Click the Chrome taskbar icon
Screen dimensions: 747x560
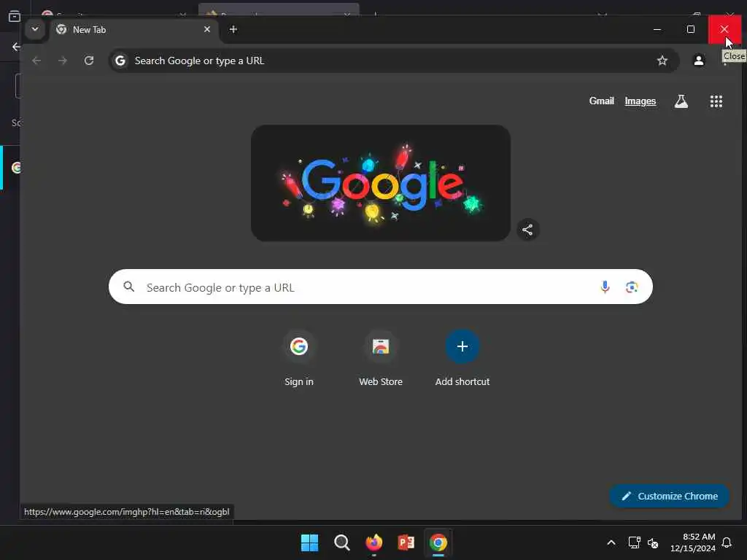pos(438,542)
